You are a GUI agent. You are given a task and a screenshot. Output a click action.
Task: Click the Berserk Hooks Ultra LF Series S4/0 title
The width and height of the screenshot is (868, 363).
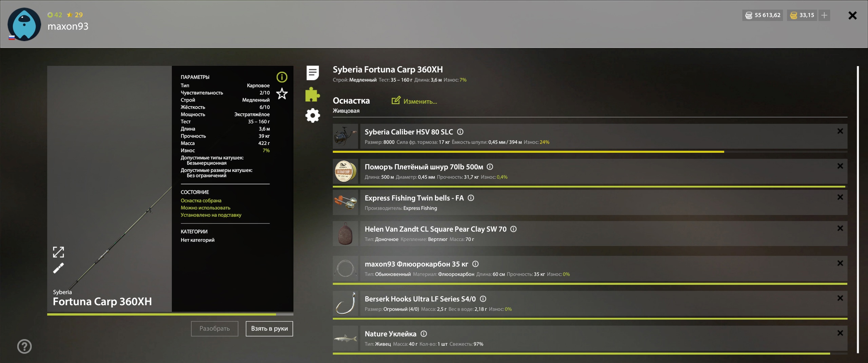tap(420, 299)
